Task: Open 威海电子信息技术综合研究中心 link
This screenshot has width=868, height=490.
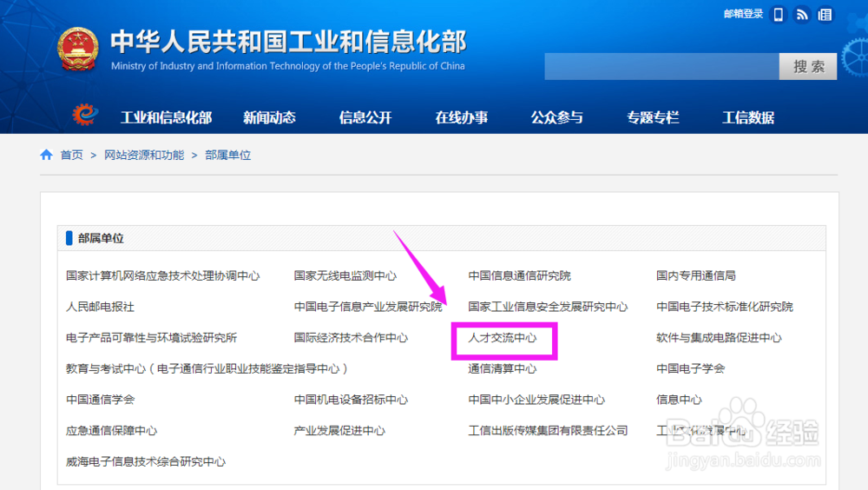Action: (x=146, y=461)
